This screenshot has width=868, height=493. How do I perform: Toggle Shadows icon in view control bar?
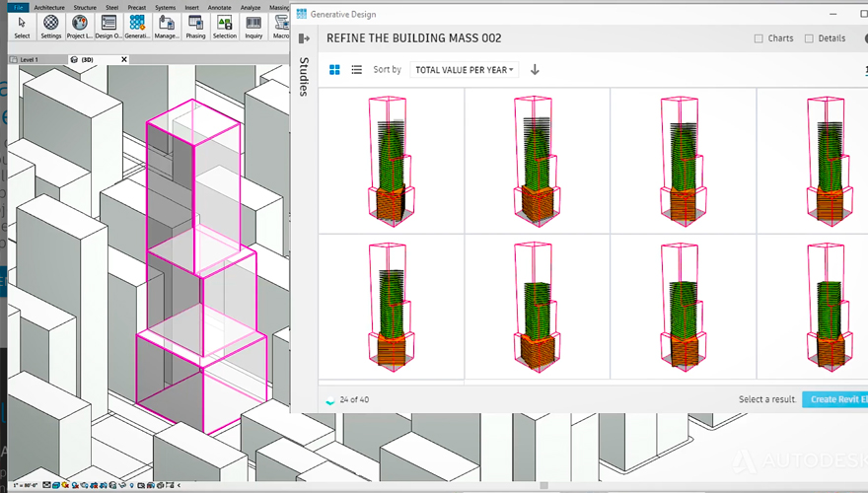coord(75,485)
